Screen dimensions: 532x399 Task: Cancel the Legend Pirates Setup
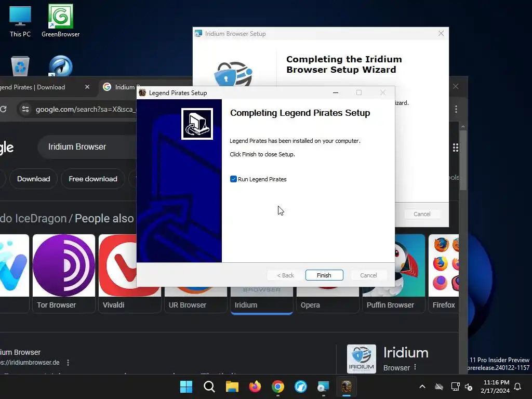[x=368, y=275]
